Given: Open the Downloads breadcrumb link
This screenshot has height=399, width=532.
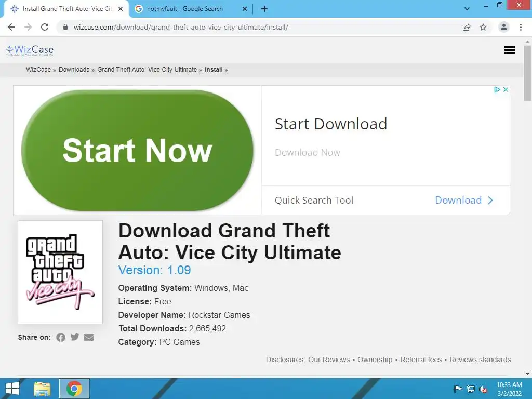Looking at the screenshot, I should point(74,70).
